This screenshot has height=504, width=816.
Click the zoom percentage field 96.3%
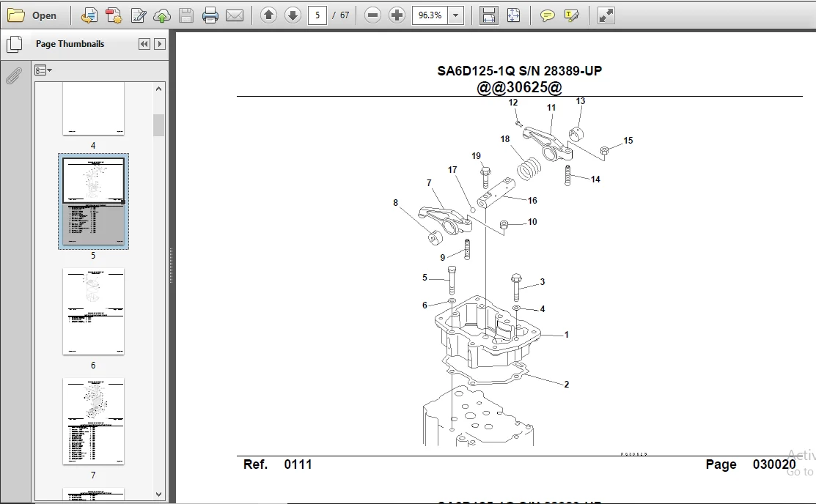point(430,15)
